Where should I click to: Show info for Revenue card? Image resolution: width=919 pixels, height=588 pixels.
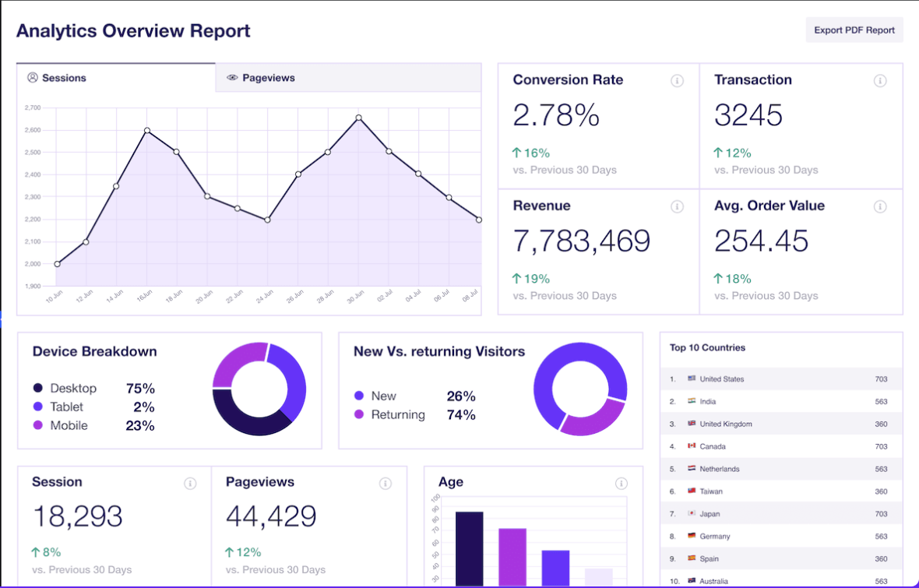[x=677, y=206]
